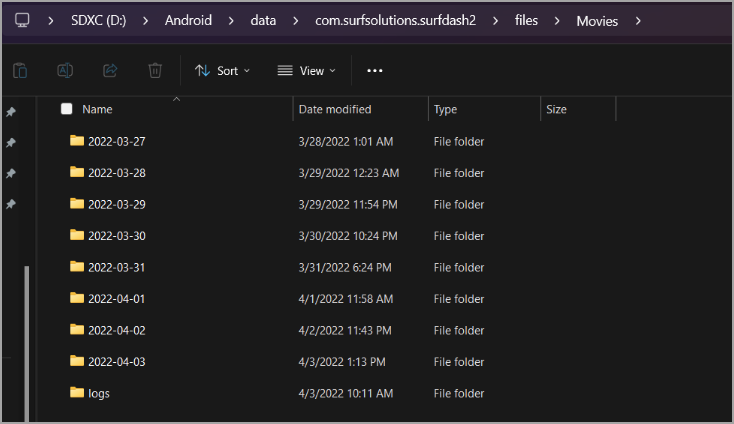Sort by Date modified column header

point(335,109)
